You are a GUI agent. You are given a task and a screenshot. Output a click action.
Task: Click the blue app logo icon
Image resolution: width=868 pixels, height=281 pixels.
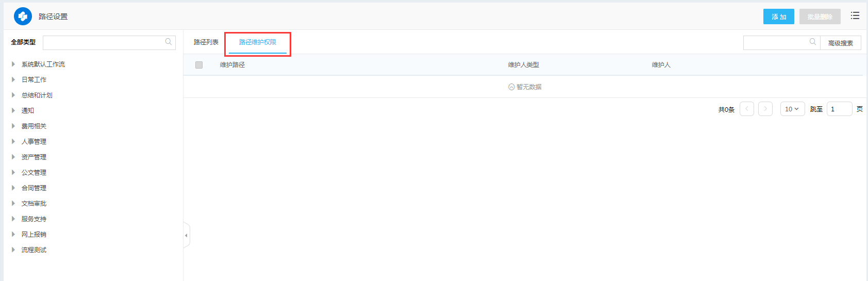point(23,16)
